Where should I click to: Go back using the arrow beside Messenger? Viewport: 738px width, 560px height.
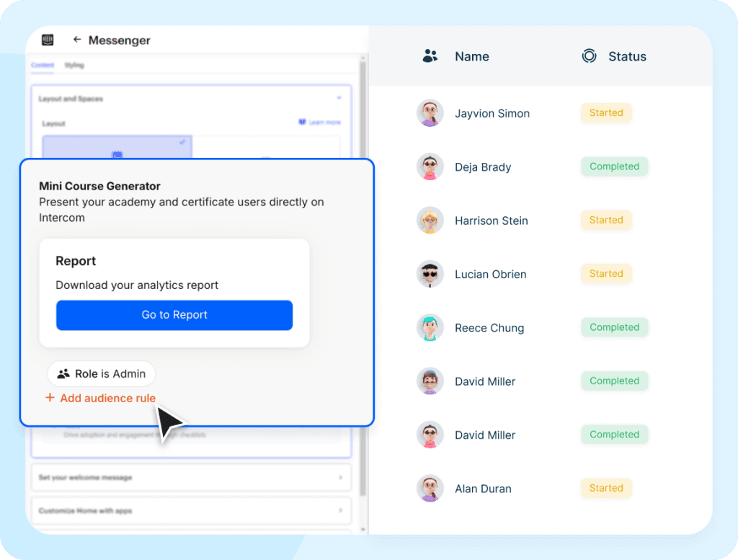pos(76,40)
